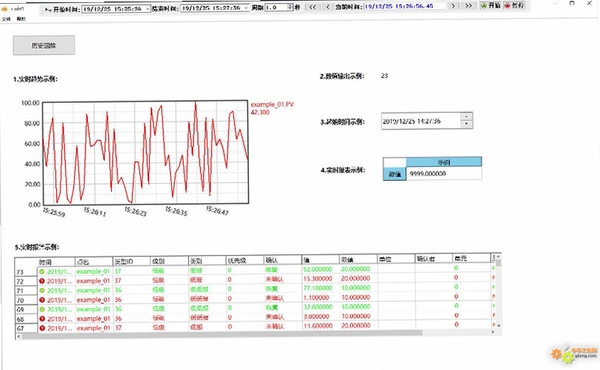
Task: Click the 未确认 status in row 72
Action: 275,279
